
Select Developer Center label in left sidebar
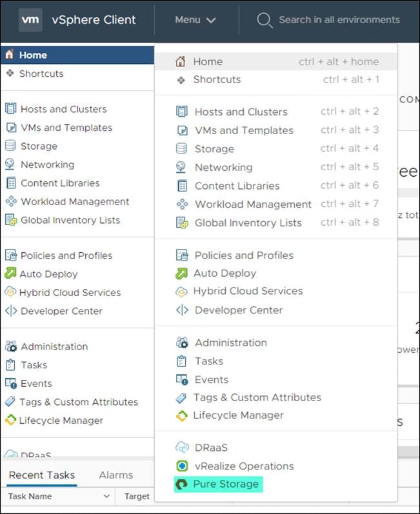point(62,311)
